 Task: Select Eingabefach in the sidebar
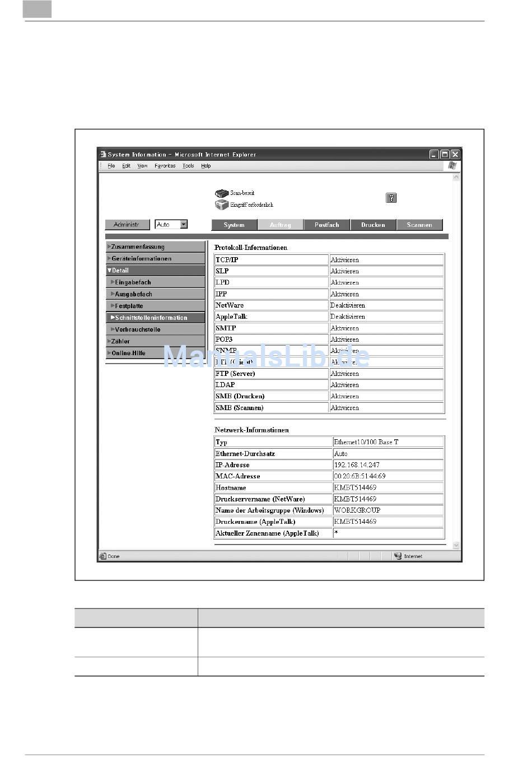click(x=156, y=282)
